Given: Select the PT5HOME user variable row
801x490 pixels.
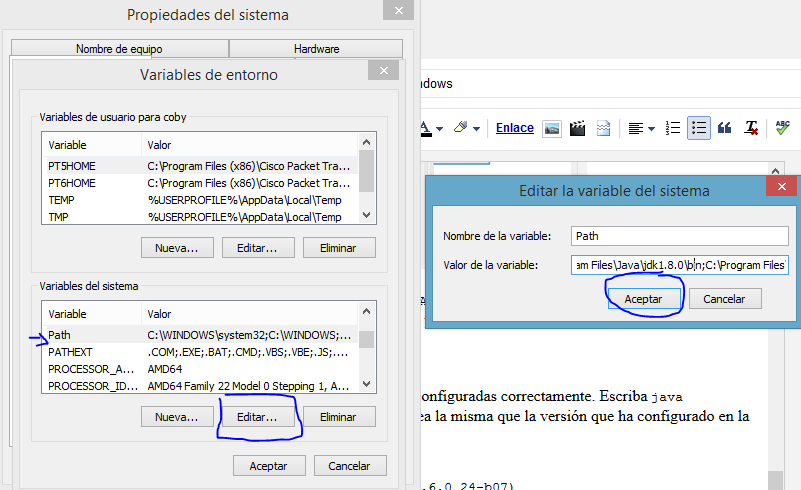Looking at the screenshot, I should (200, 166).
